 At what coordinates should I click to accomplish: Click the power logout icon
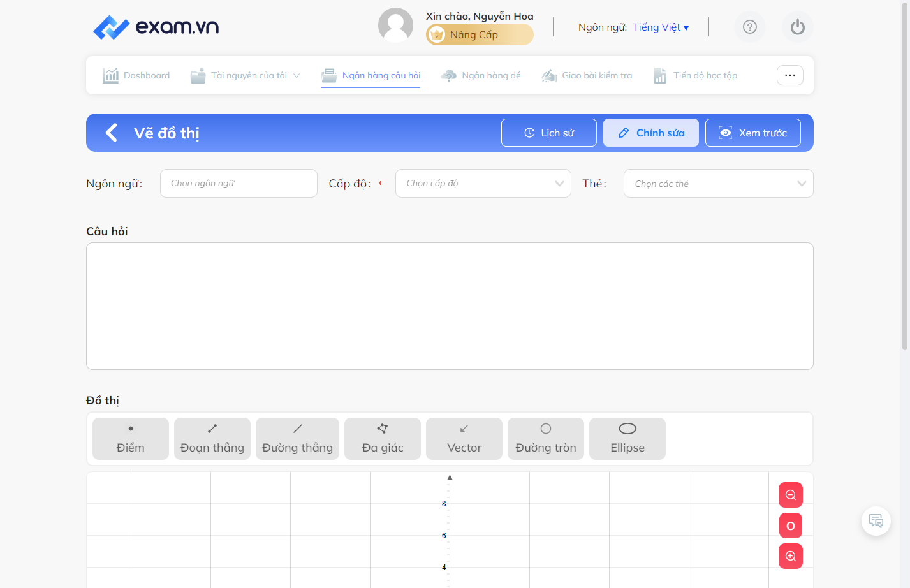[x=798, y=27]
